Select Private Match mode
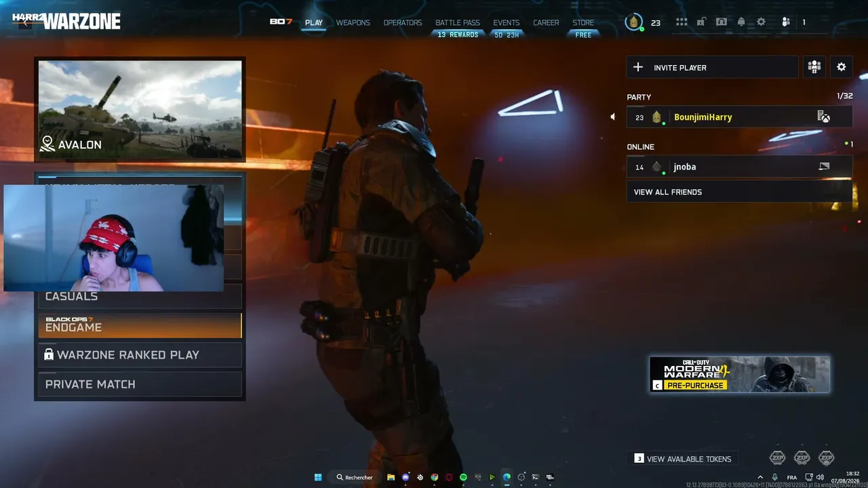Screen dimensions: 868x488 pyautogui.click(x=140, y=384)
